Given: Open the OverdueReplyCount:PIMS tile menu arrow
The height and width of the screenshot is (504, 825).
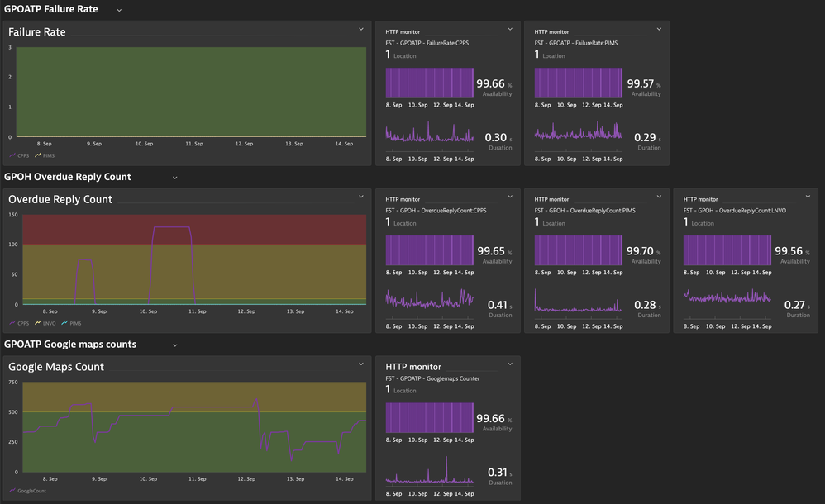Looking at the screenshot, I should pyautogui.click(x=659, y=197).
